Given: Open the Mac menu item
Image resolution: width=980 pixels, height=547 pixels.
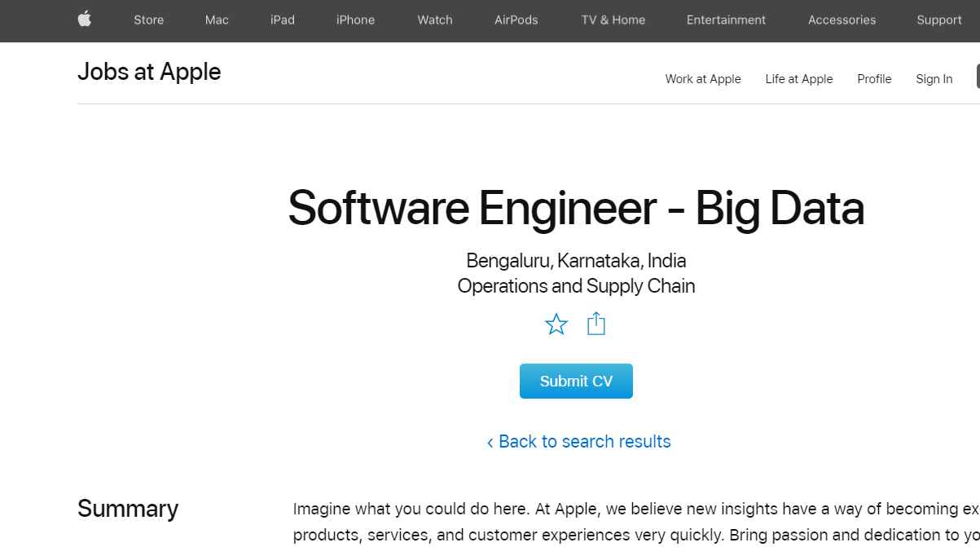Looking at the screenshot, I should (217, 20).
